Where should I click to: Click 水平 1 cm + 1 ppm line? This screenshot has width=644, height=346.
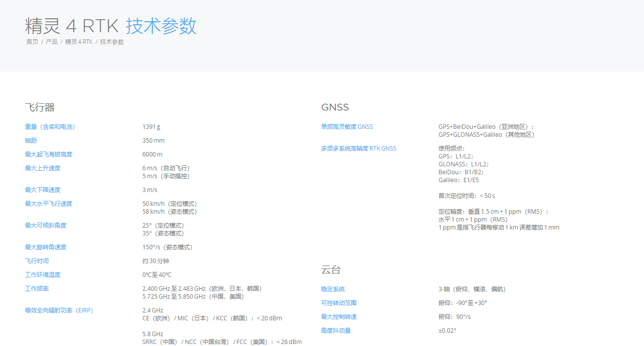(473, 220)
